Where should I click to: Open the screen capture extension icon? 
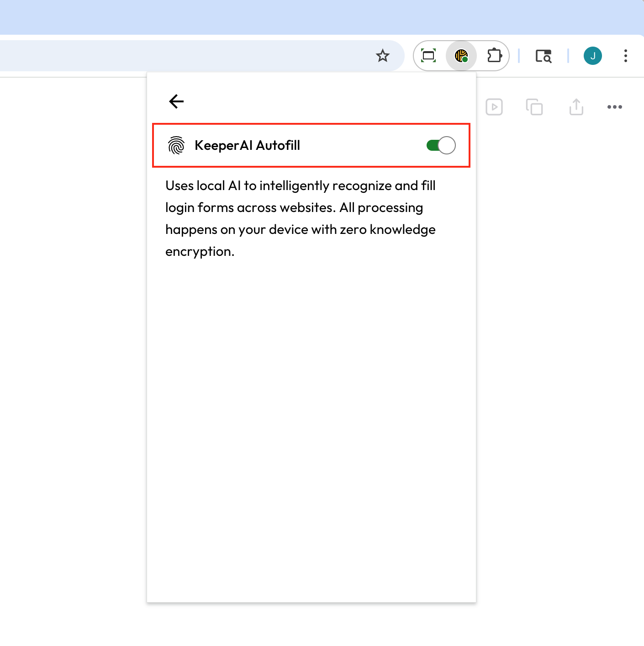point(428,56)
